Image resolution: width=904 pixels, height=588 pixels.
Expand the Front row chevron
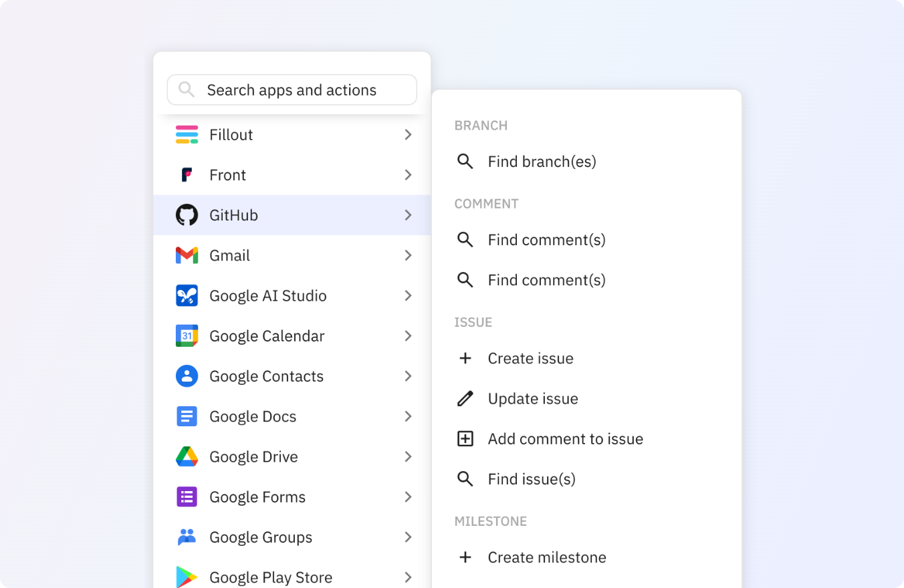408,175
